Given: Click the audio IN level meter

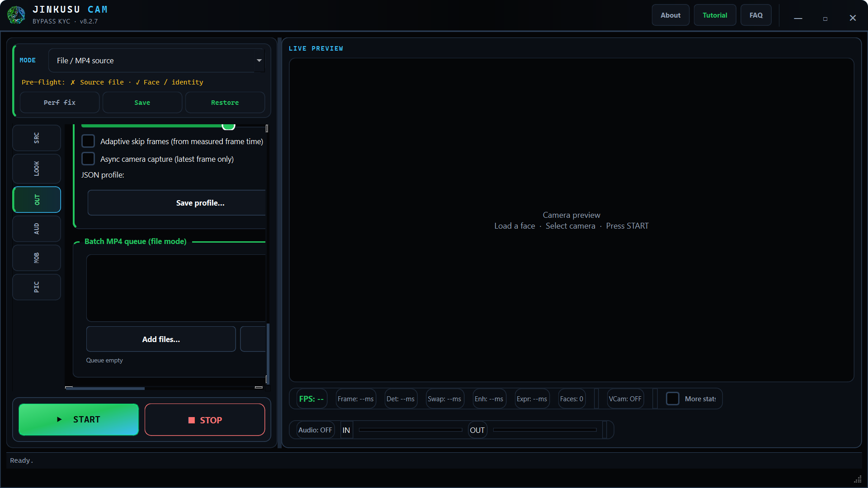Looking at the screenshot, I should (x=410, y=430).
